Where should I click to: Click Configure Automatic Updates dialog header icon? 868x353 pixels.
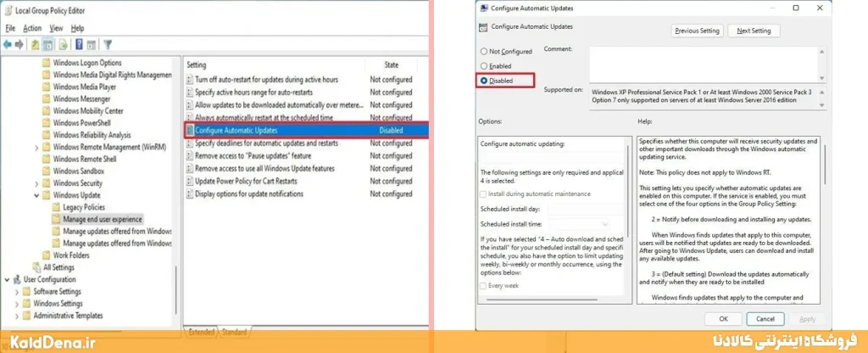[484, 26]
